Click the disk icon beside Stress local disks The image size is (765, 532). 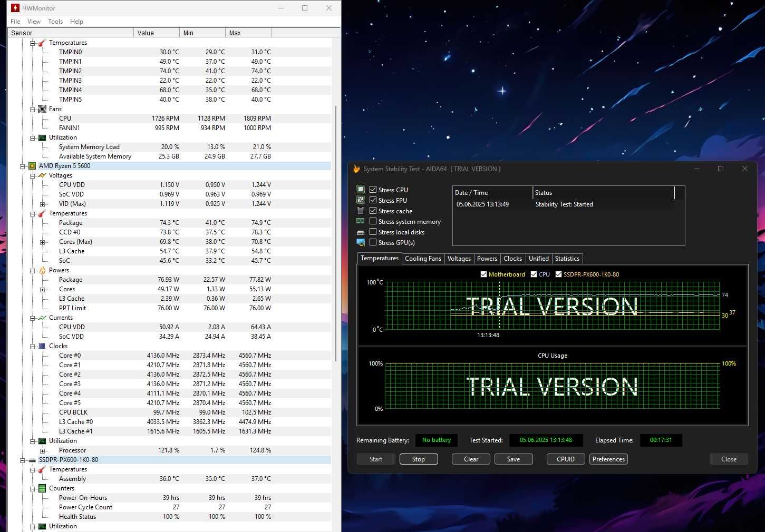click(361, 232)
